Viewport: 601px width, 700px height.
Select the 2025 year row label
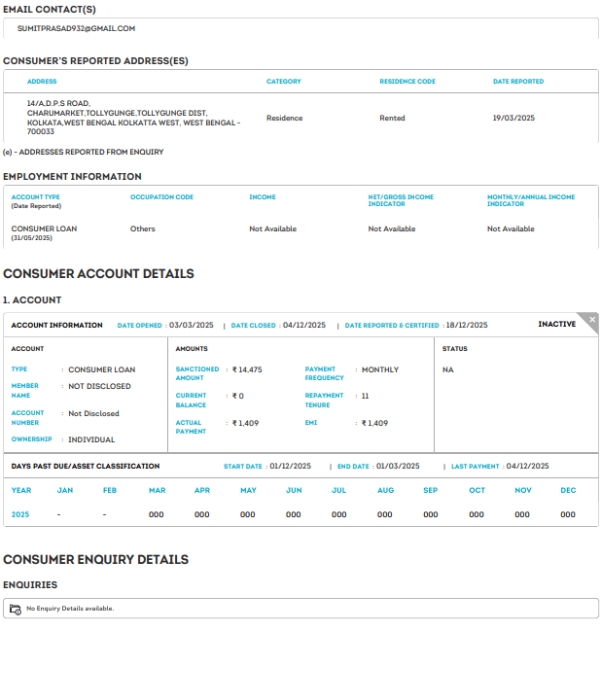pos(20,514)
